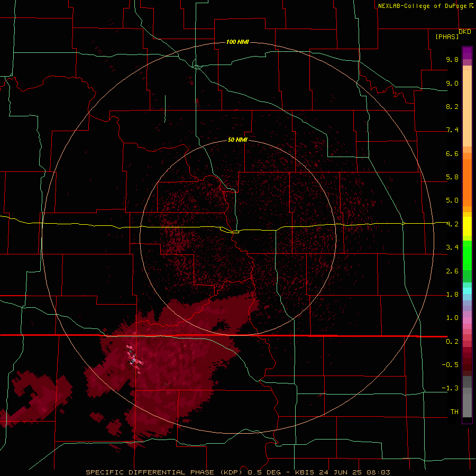Click the 5.0 color scale label
Viewport: 476px width, 476px height.
click(x=452, y=200)
